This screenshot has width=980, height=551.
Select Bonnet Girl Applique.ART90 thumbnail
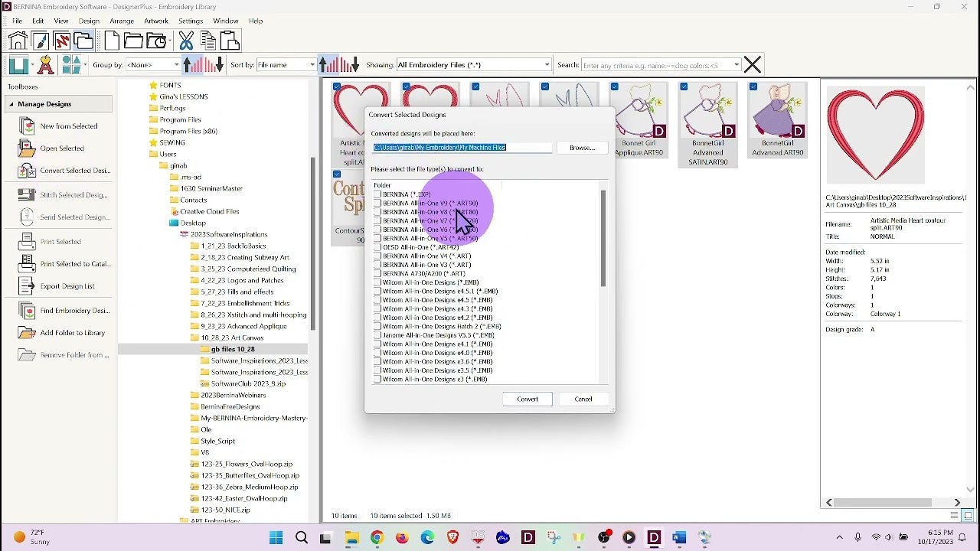tap(640, 120)
